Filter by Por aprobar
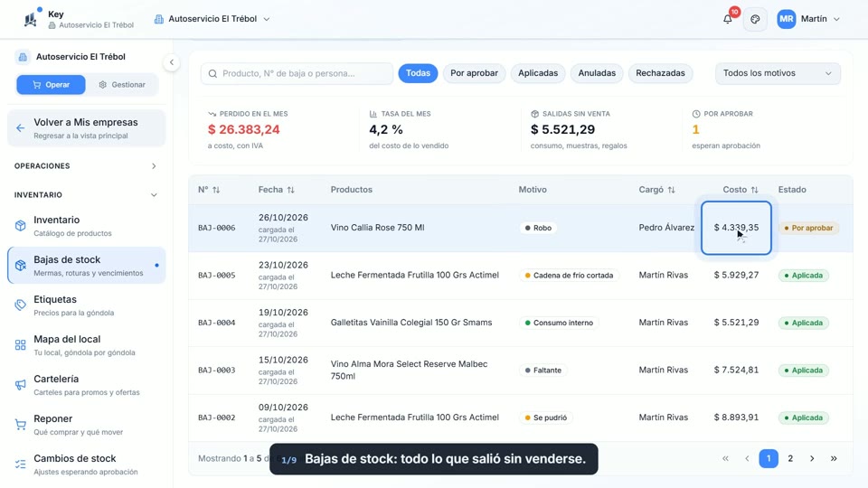This screenshot has width=868, height=488. (474, 73)
